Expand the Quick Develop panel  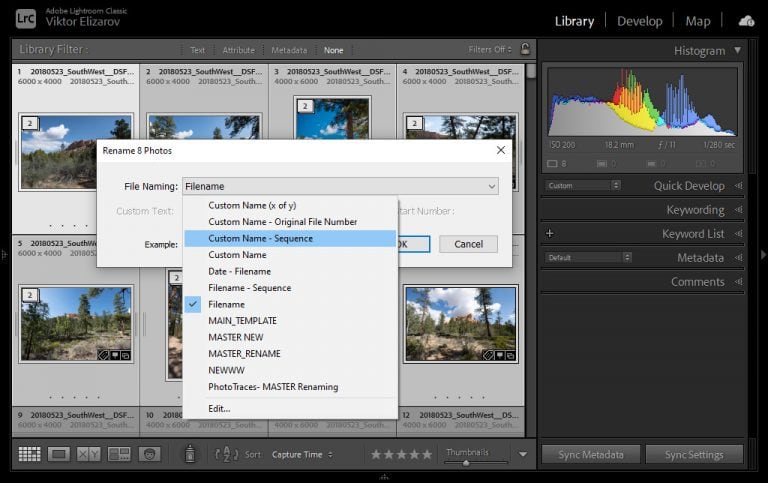738,186
